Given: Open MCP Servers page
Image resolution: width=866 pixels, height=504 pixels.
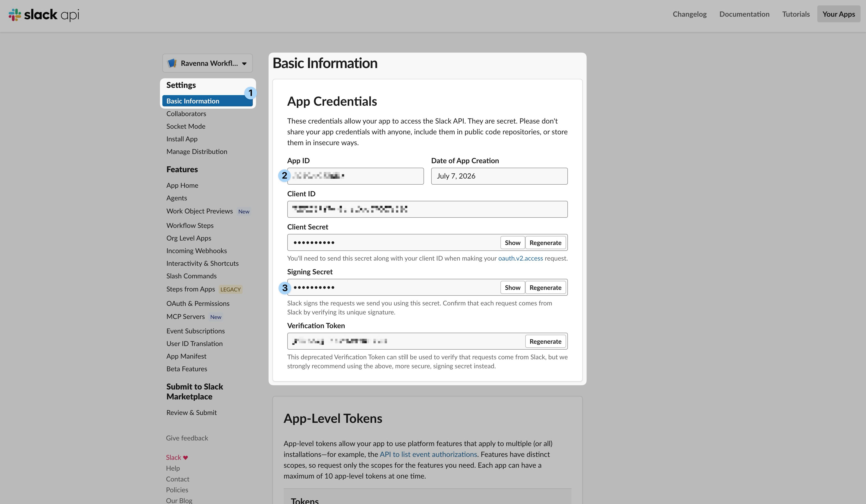Looking at the screenshot, I should 186,317.
